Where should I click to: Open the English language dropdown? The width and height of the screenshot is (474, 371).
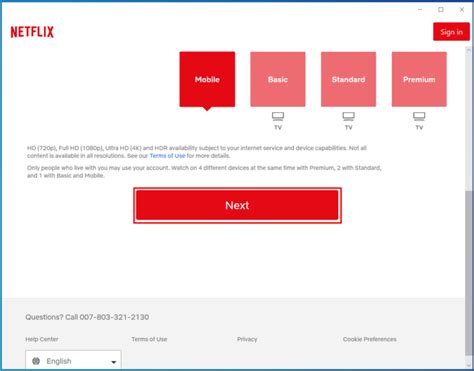pyautogui.click(x=73, y=360)
